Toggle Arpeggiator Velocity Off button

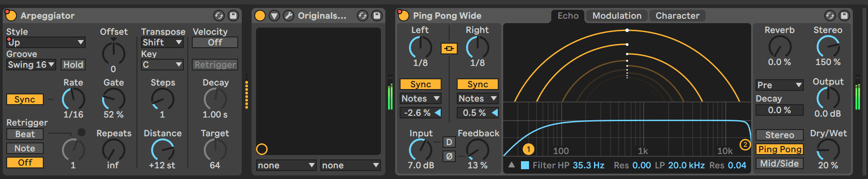click(x=215, y=42)
